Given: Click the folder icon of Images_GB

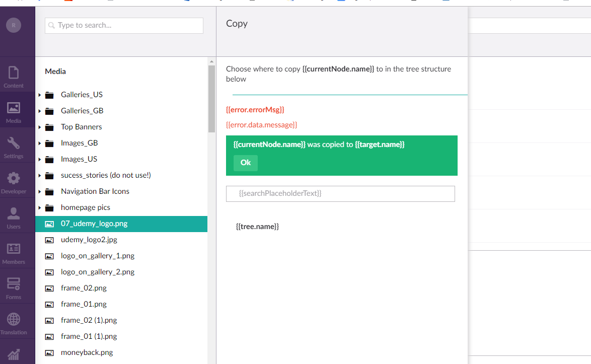Looking at the screenshot, I should pyautogui.click(x=49, y=143).
